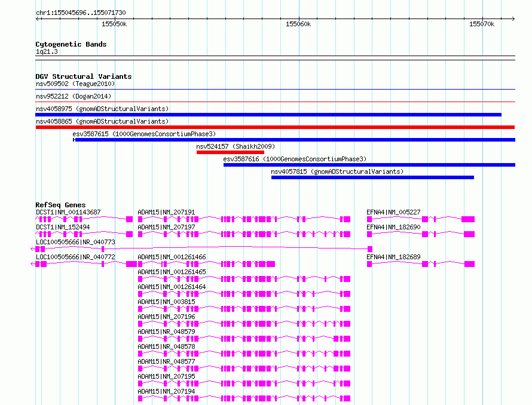
Task: Open transcript ADAM15|NM_001261466
Action: pos(172,257)
